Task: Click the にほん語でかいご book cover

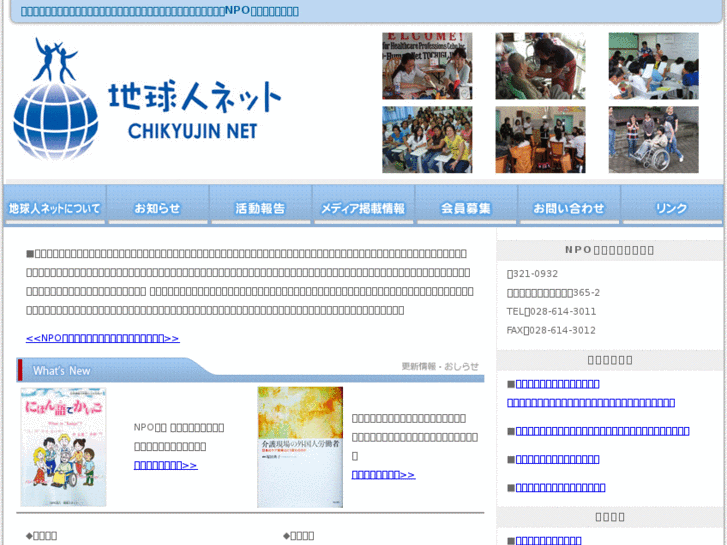Action: 63,447
